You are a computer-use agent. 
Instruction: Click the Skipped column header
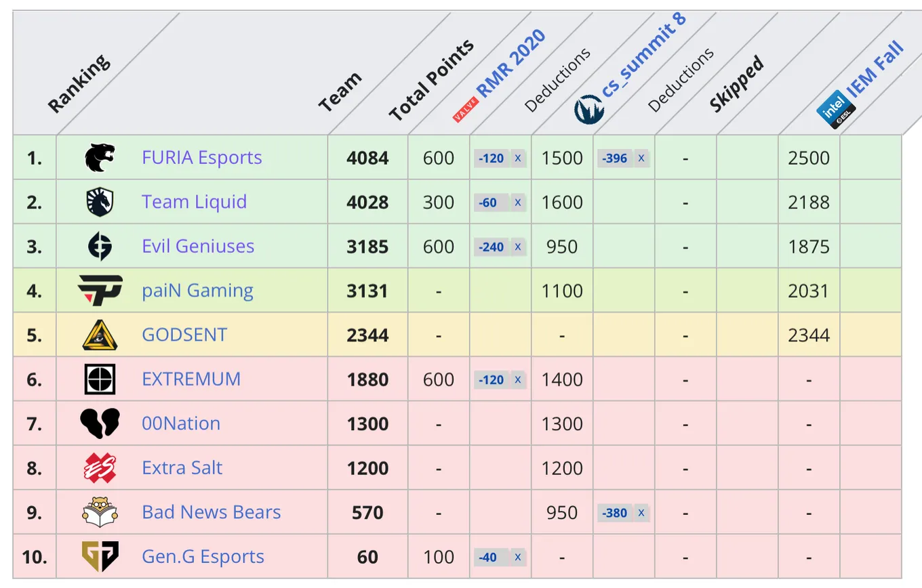point(737,85)
